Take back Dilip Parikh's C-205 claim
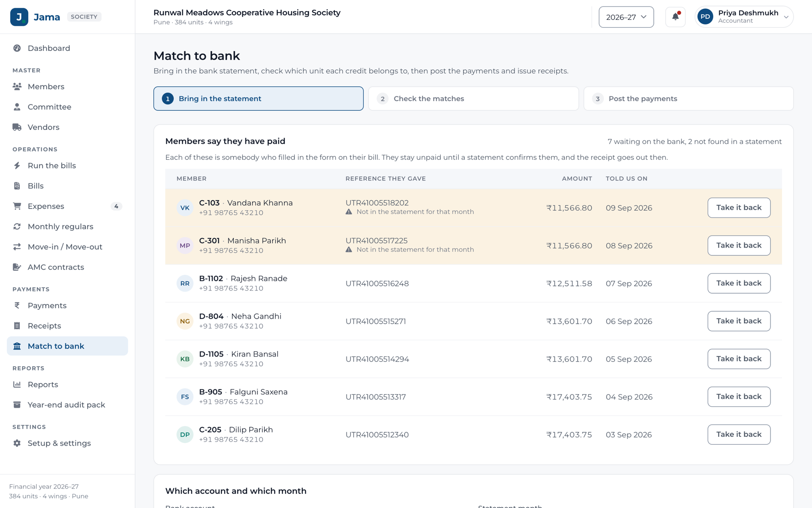812x508 pixels. point(739,435)
